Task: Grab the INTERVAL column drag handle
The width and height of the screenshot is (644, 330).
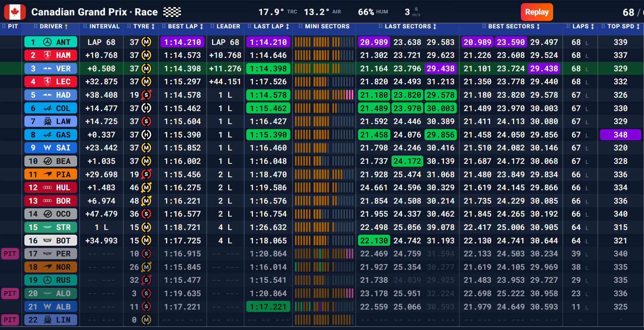Action: click(x=85, y=26)
